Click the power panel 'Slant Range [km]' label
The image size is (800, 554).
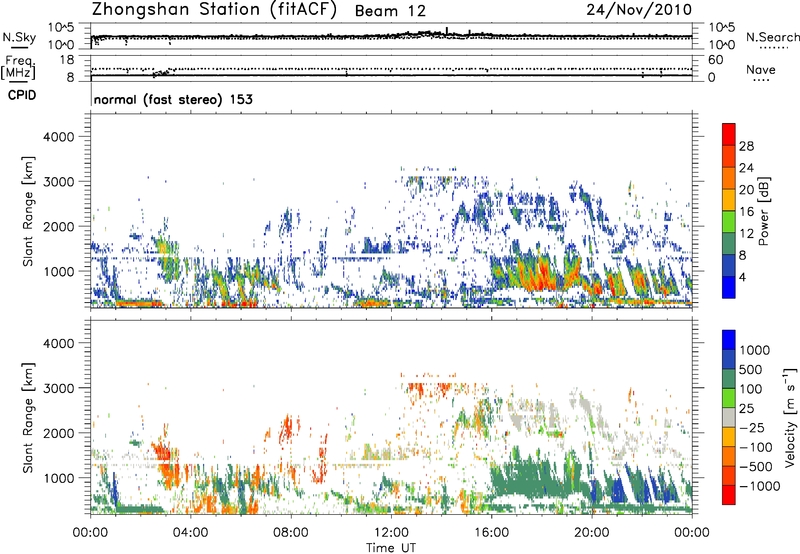[28, 211]
